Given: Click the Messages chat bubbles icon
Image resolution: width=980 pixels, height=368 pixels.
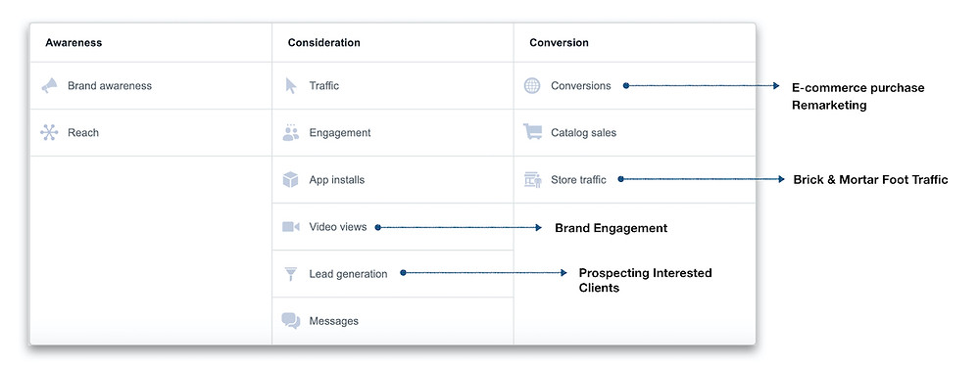Looking at the screenshot, I should pyautogui.click(x=291, y=321).
